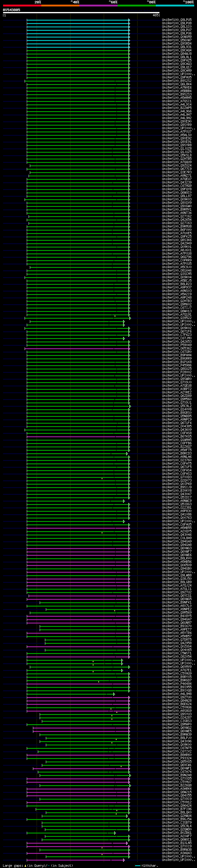Select label UniRef100_B9GJ54
Image resolution: width=197 pixels, height=868 pixels.
point(177,819)
